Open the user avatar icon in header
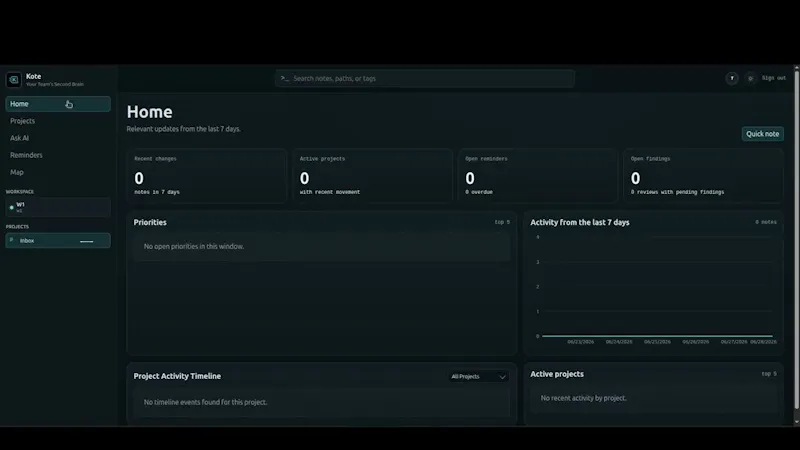The image size is (800, 450). click(732, 78)
